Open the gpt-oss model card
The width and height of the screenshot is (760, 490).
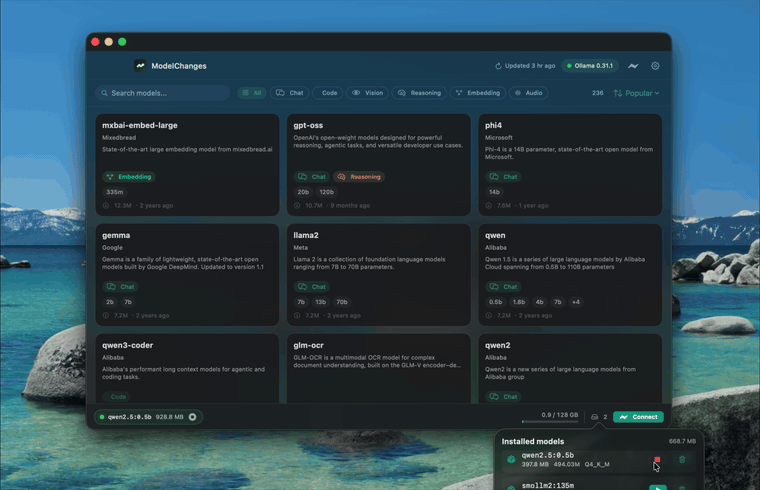coord(379,165)
